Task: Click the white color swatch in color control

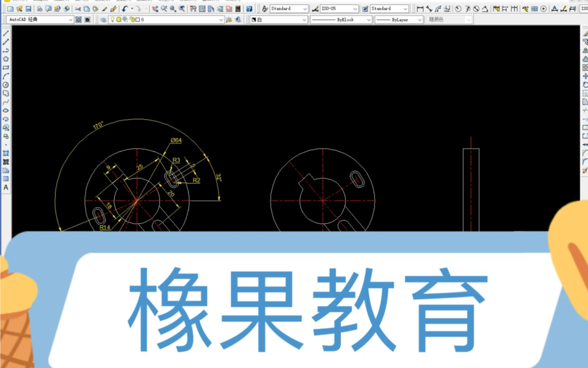Action: click(254, 20)
